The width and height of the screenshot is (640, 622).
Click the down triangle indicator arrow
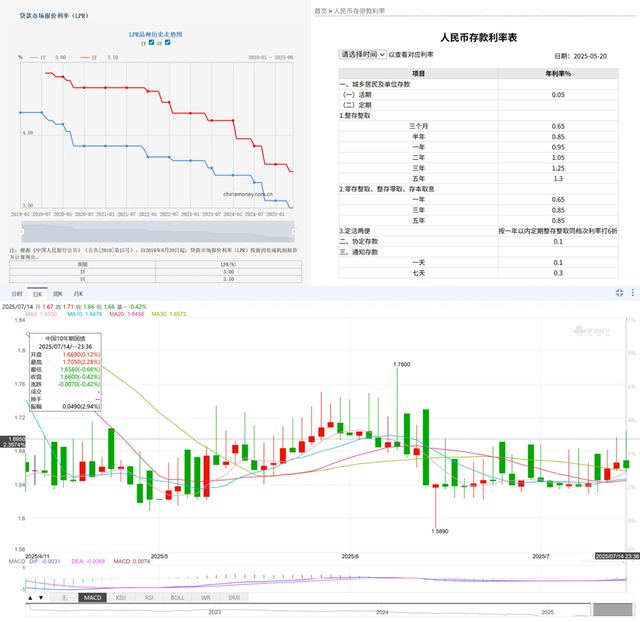(41, 598)
